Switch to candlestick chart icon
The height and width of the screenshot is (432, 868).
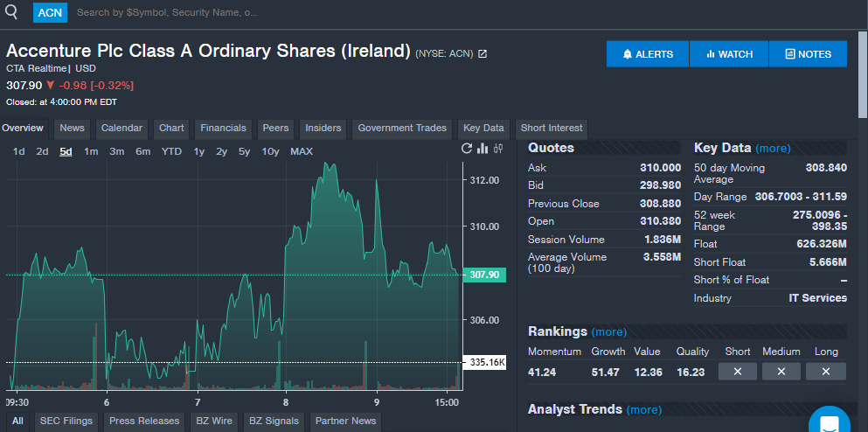coord(499,149)
